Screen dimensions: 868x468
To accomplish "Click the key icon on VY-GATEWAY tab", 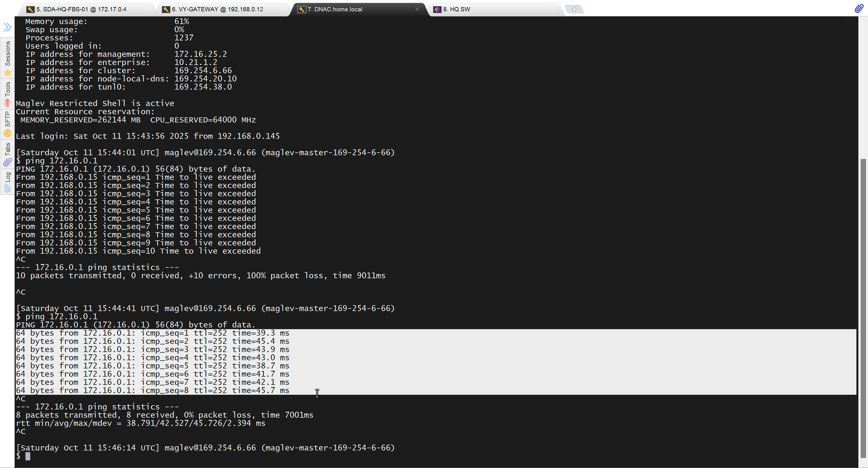I will [x=166, y=9].
